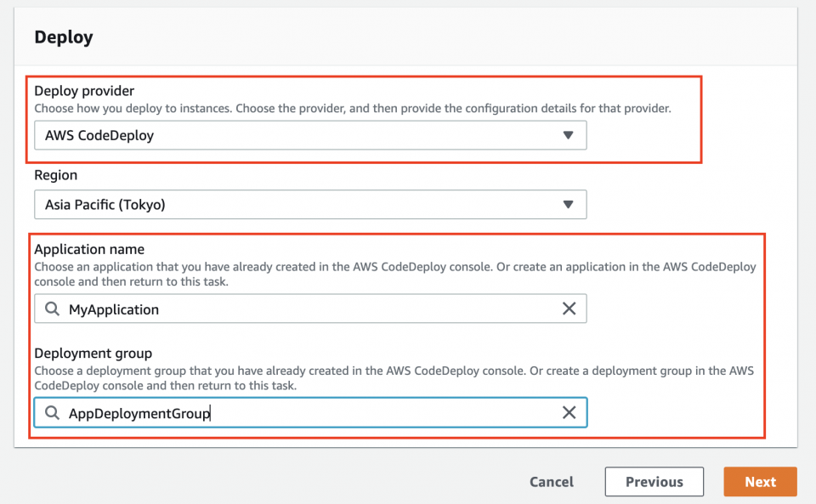Change Asia Pacific (Tokyo) to another region
This screenshot has width=816, height=504.
point(310,204)
